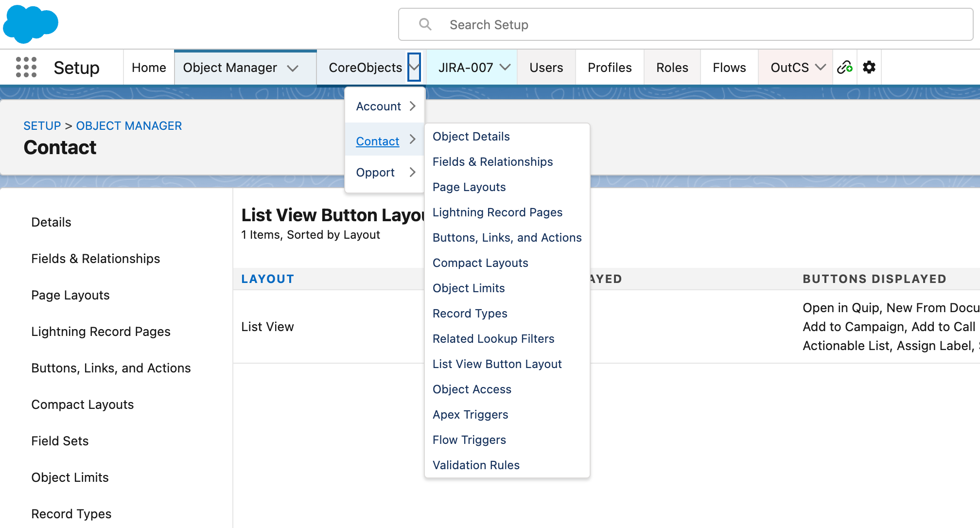Open the JIRA-007 tab
The image size is (980, 528).
(x=466, y=68)
